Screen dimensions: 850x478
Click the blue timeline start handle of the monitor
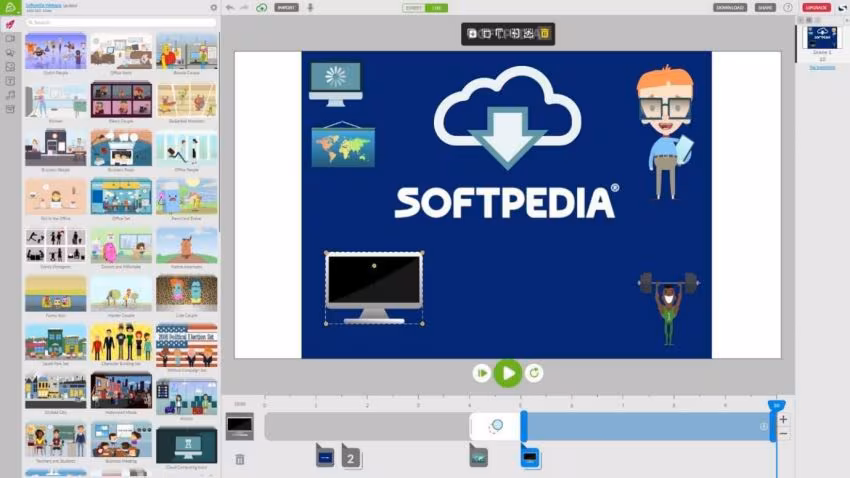524,426
